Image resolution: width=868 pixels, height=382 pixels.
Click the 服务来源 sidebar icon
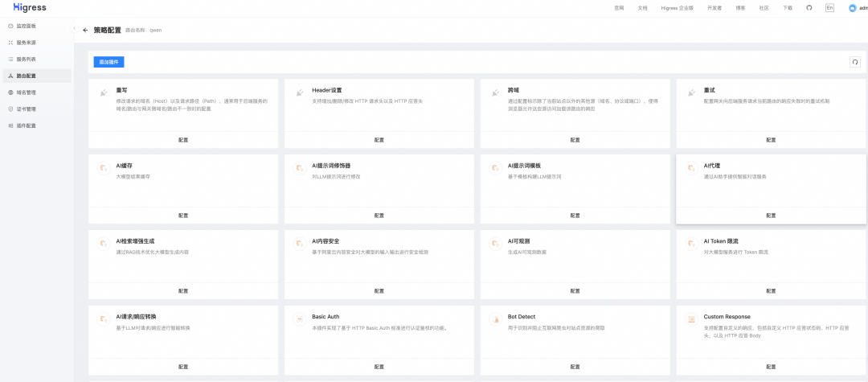coord(10,43)
